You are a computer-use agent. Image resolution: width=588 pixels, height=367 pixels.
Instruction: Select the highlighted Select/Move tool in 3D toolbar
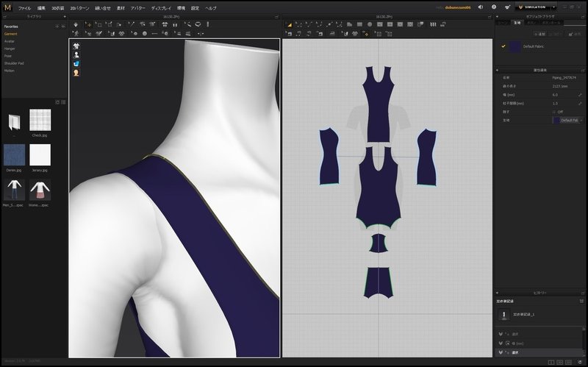88,24
